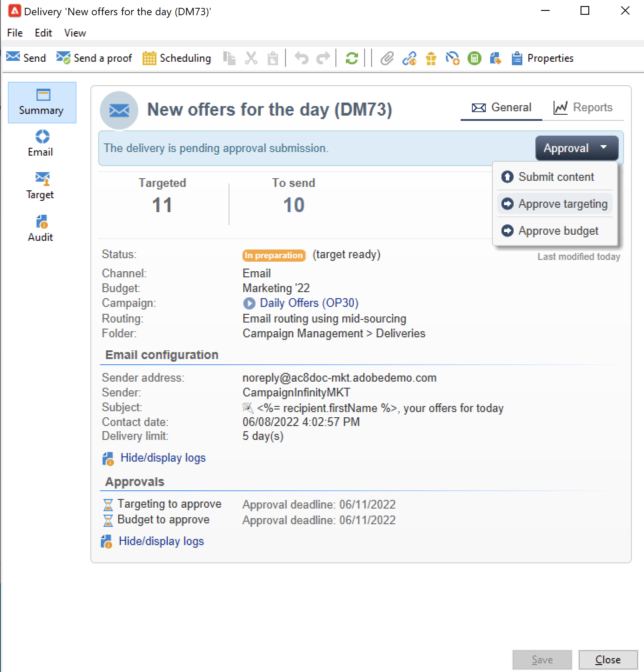Click the cut scissors icon
This screenshot has width=644, height=672.
[x=251, y=58]
